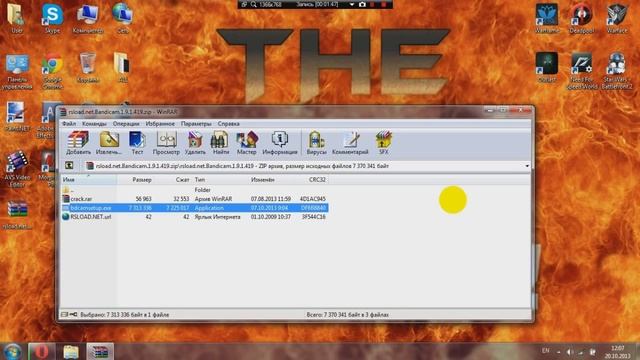Click the SFX toolbar icon
This screenshot has height=360, width=640.
[384, 143]
